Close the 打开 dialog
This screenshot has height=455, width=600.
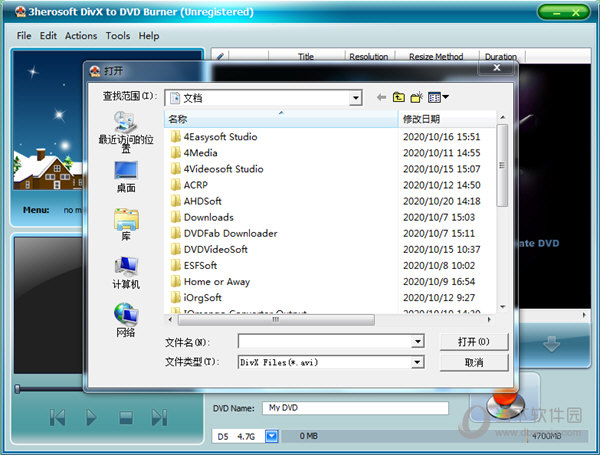497,68
